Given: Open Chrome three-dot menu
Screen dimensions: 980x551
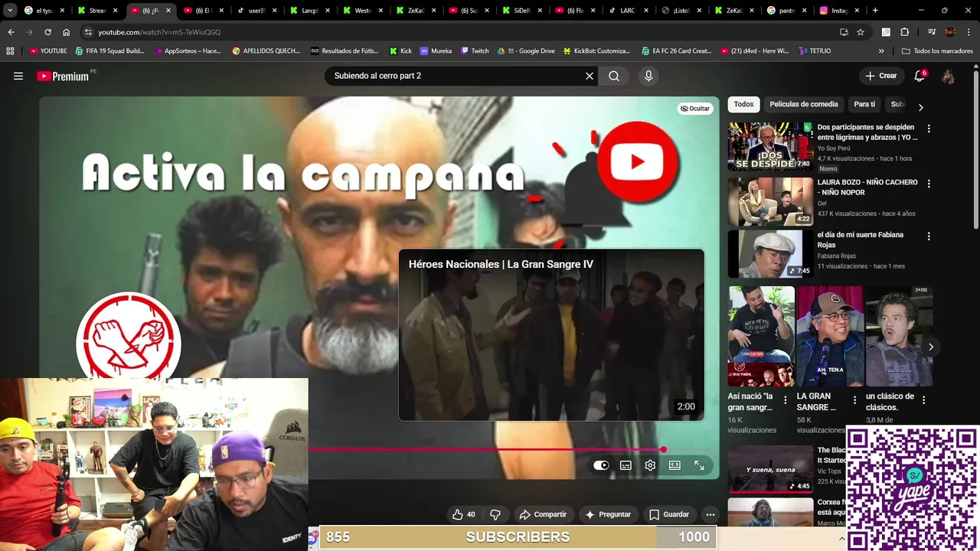Looking at the screenshot, I should 969,32.
